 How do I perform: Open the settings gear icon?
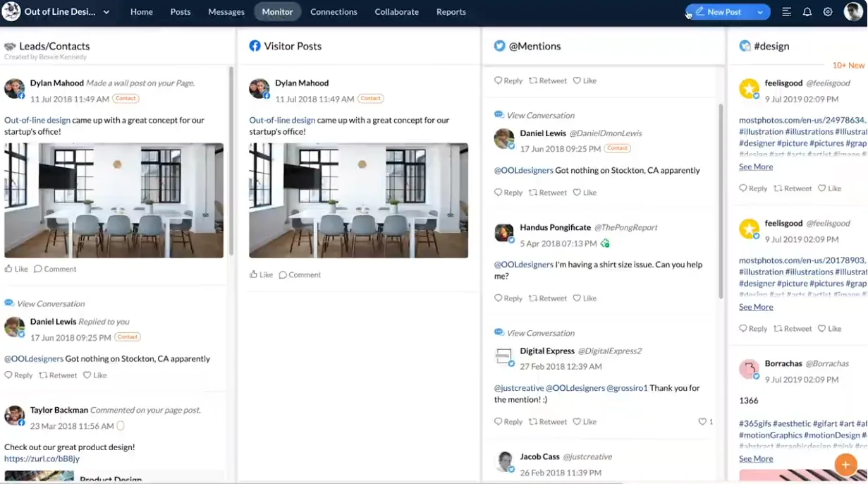coord(828,12)
